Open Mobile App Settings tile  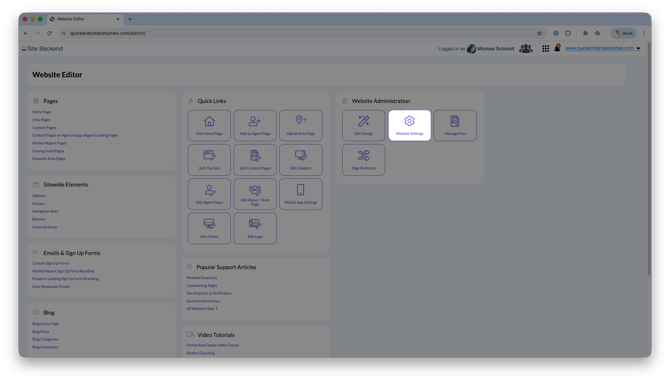point(301,194)
